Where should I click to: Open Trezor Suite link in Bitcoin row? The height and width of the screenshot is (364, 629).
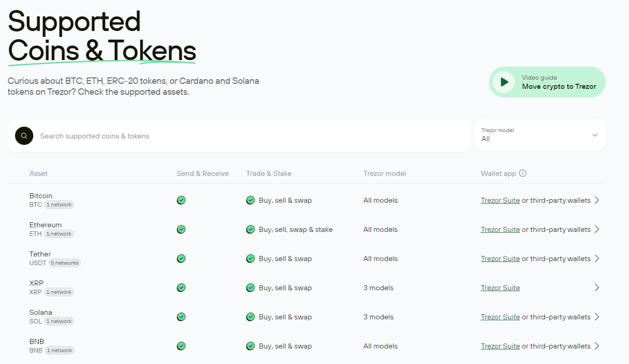[x=500, y=200]
